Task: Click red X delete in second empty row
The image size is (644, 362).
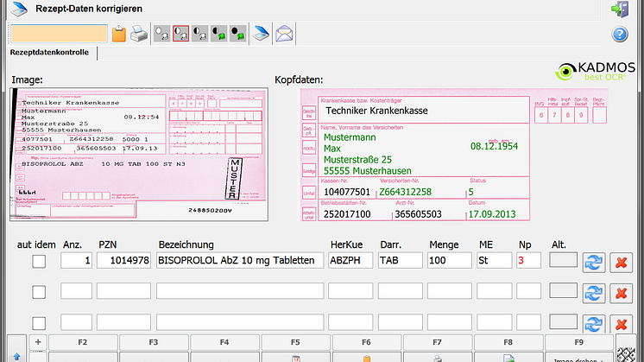Action: [621, 294]
